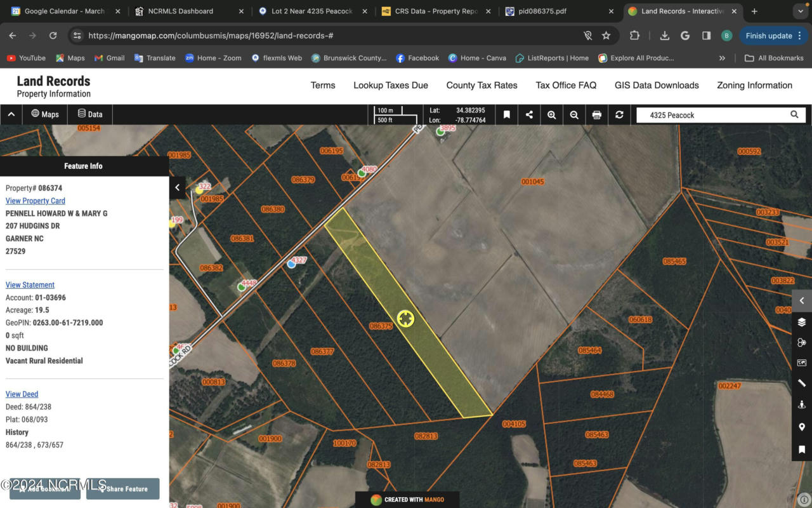Activate the street view person icon
The height and width of the screenshot is (508, 812).
point(802,404)
